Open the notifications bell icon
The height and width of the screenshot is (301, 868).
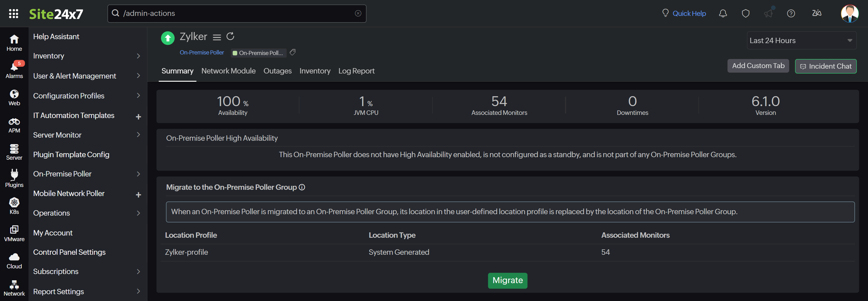click(x=723, y=13)
